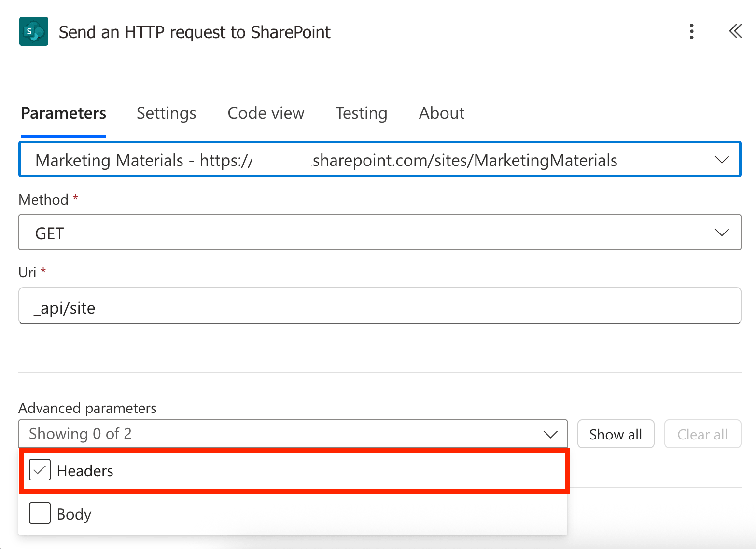Open the Method dropdown showing GET
The width and height of the screenshot is (756, 549).
380,233
